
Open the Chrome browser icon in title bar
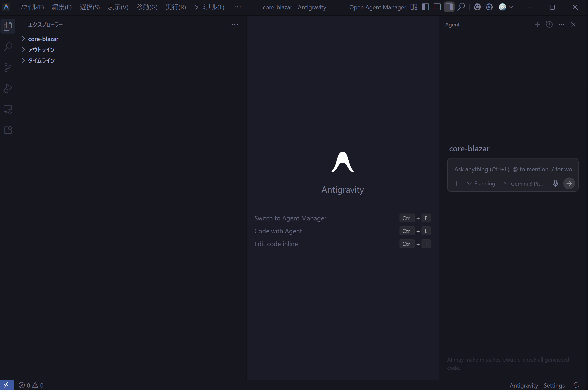point(477,7)
